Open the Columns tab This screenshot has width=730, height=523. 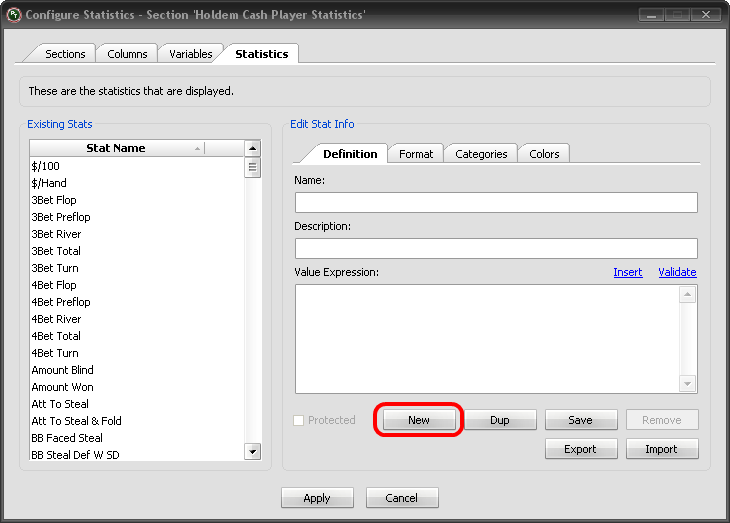tap(127, 54)
